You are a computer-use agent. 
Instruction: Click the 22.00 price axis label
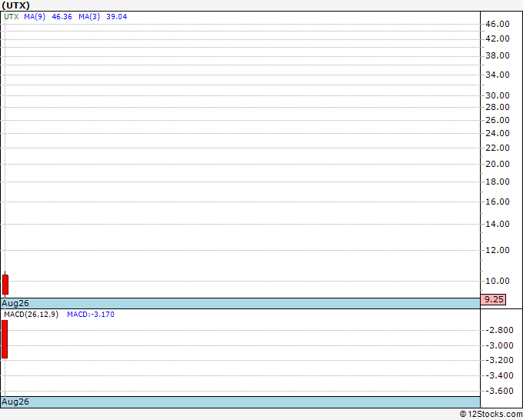(498, 148)
